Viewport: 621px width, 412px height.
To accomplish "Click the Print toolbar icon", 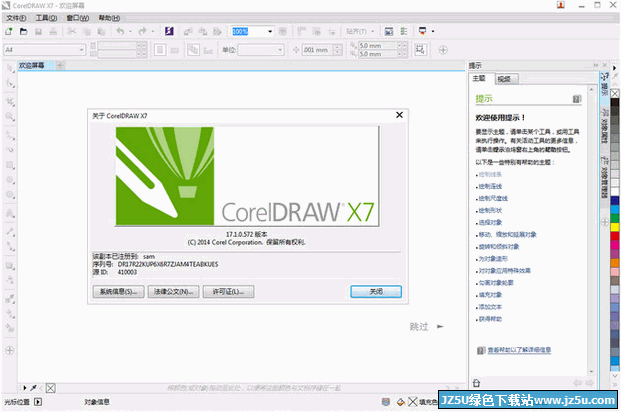I will click(x=53, y=31).
